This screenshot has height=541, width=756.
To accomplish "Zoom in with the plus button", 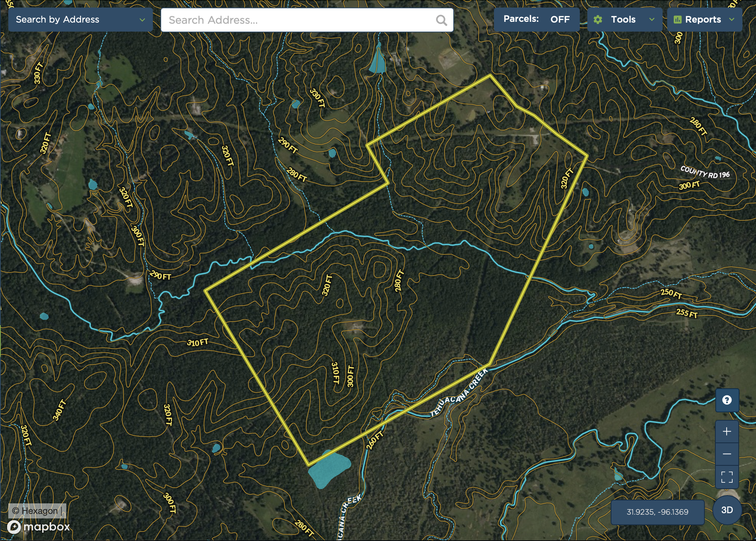I will point(727,431).
